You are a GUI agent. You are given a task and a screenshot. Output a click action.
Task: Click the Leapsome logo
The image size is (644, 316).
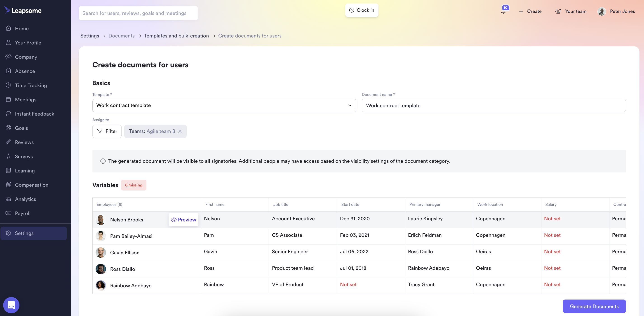click(23, 10)
